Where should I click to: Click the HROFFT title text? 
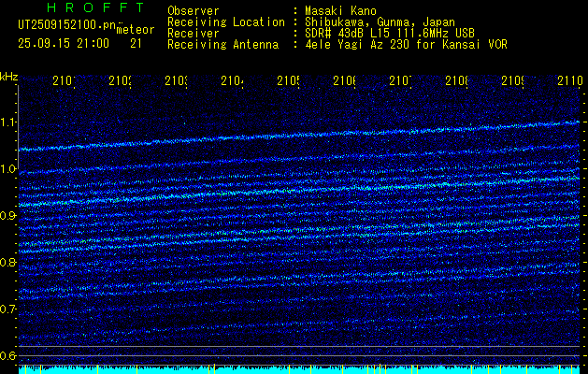point(95,7)
